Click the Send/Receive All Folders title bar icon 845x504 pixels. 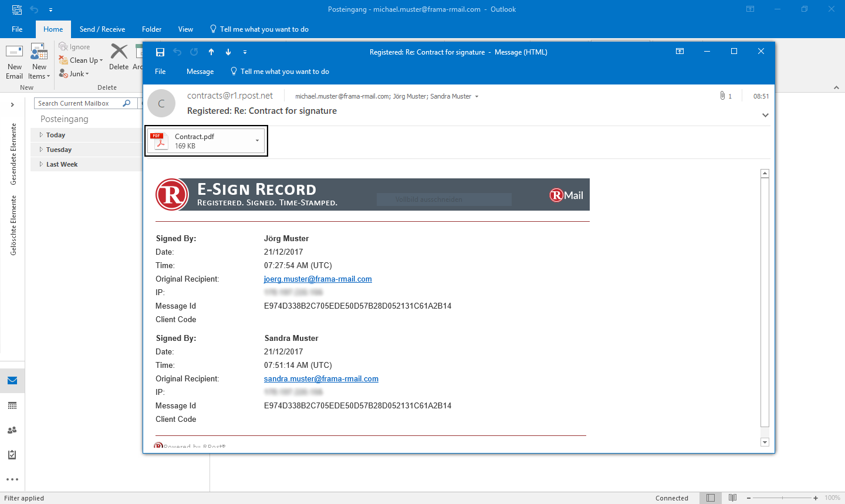pyautogui.click(x=16, y=9)
